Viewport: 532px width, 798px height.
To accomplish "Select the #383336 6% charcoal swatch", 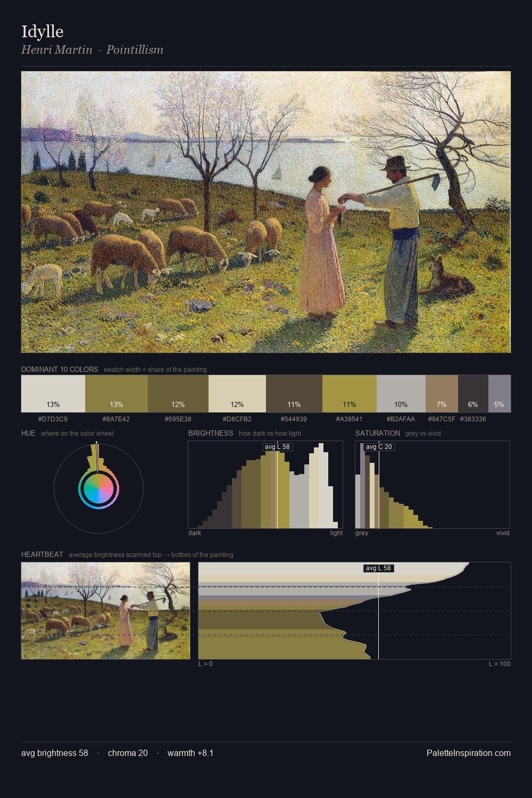I will pos(473,394).
